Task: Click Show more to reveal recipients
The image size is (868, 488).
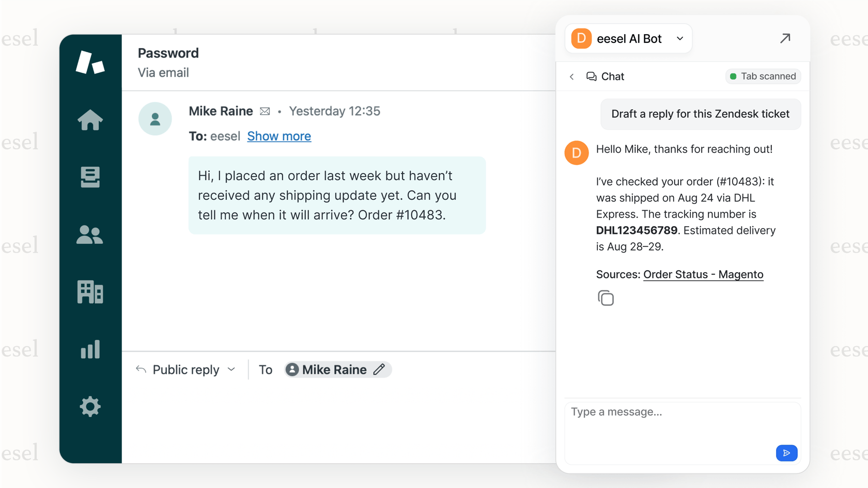Action: (279, 136)
